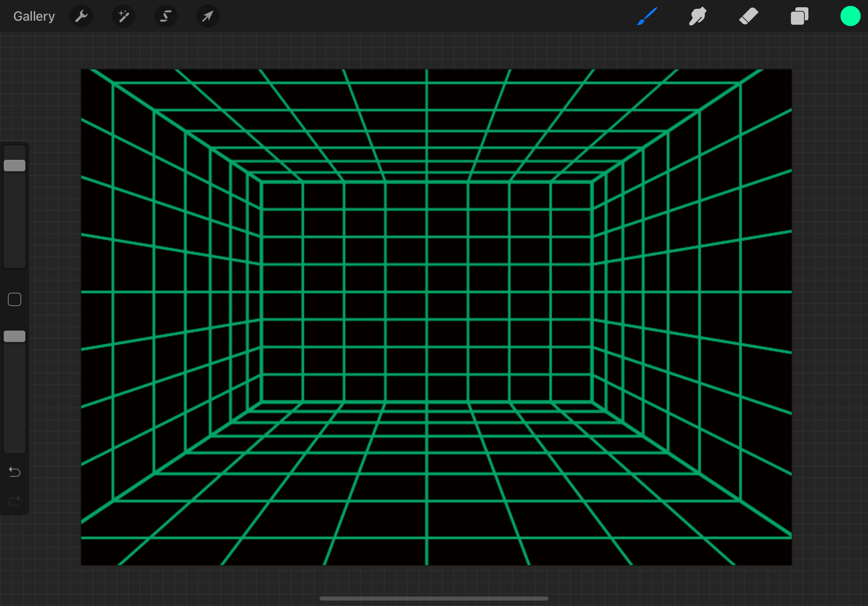
Task: Adjust the brush size slider handle
Action: point(15,165)
